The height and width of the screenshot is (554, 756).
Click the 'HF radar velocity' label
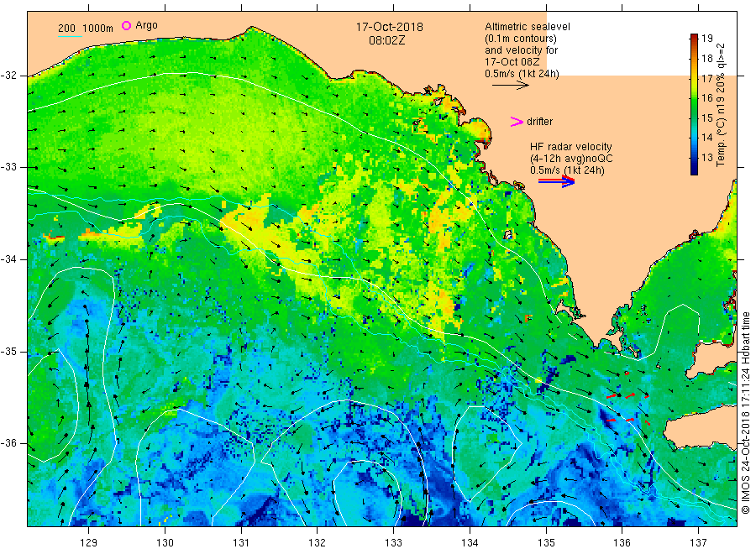pos(571,146)
